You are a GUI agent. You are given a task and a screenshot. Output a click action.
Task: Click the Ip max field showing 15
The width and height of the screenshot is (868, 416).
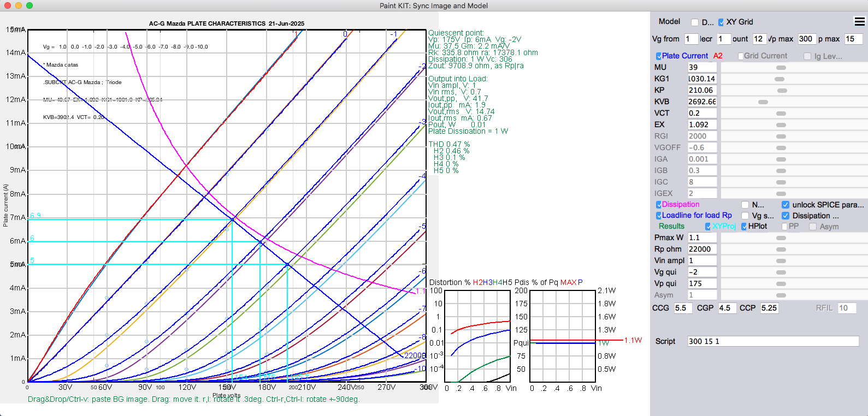click(853, 39)
